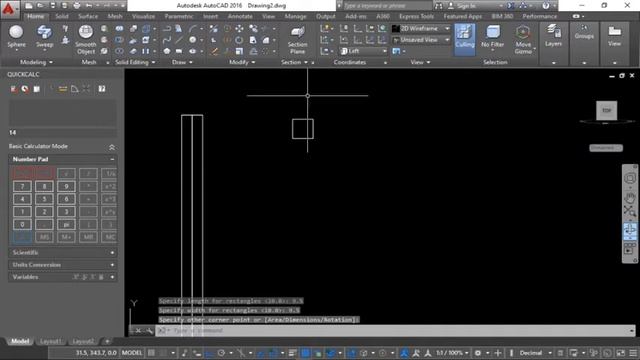The height and width of the screenshot is (360, 640).
Task: Click the 7 key on the number pad
Action: (22, 187)
